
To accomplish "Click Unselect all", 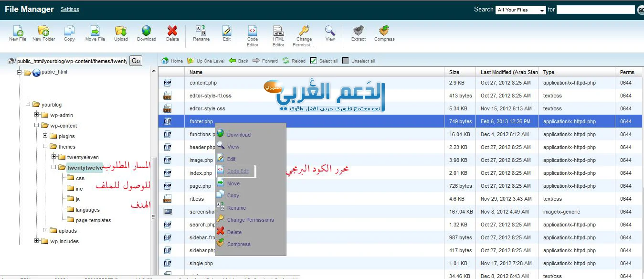I will [x=358, y=61].
